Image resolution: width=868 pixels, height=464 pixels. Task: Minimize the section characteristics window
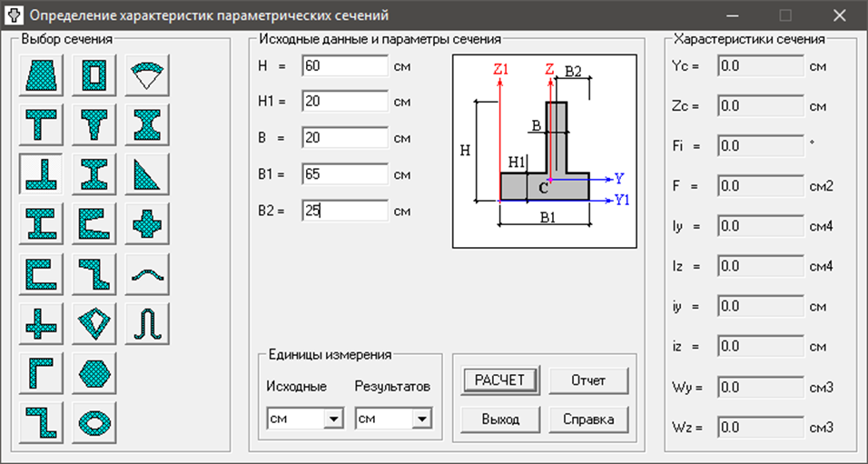click(733, 15)
